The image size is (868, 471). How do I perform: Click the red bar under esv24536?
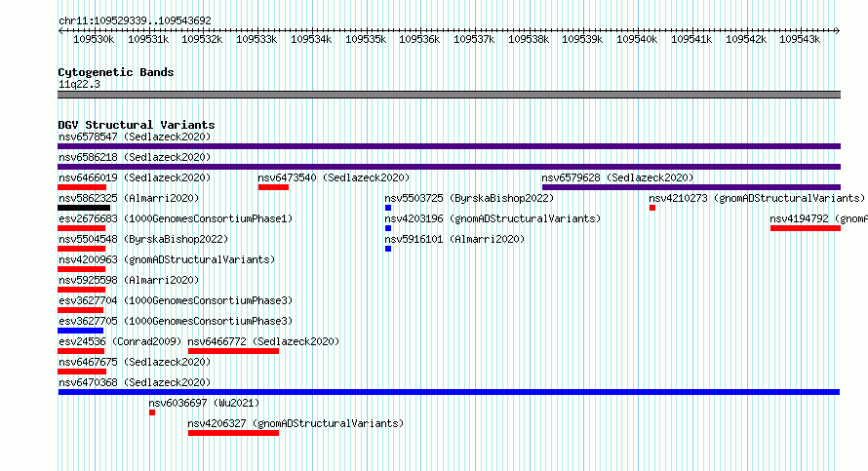(81, 351)
